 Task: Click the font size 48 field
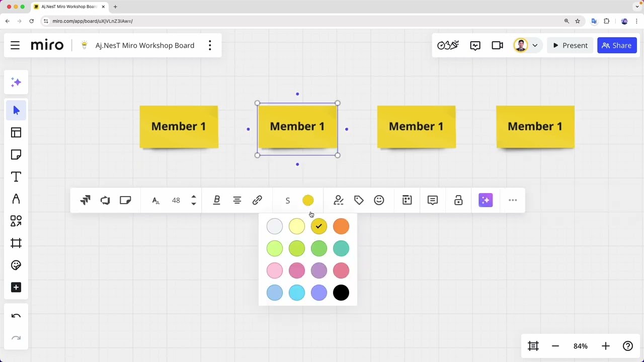click(176, 201)
